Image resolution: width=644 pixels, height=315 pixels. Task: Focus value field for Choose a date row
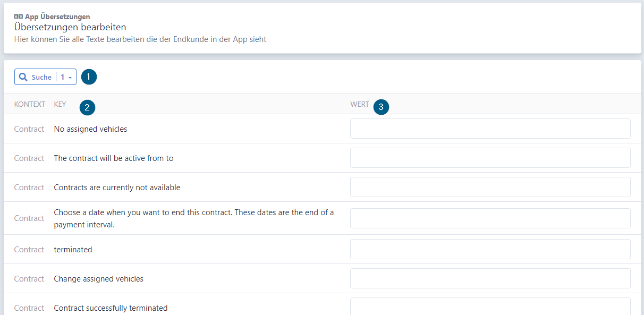(x=490, y=218)
